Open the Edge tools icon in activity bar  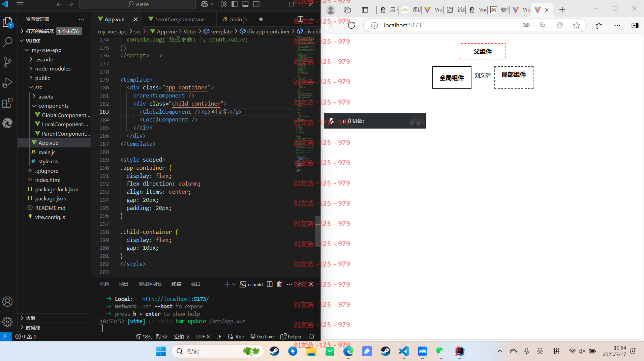[7, 123]
